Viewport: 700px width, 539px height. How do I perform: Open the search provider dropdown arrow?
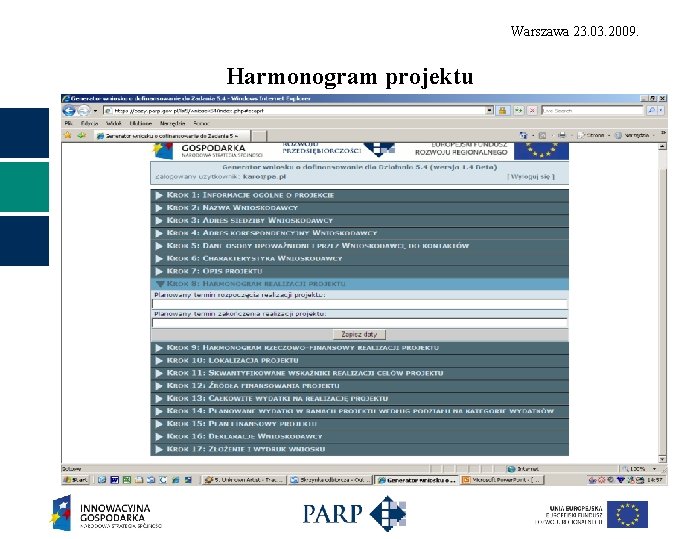tap(661, 110)
